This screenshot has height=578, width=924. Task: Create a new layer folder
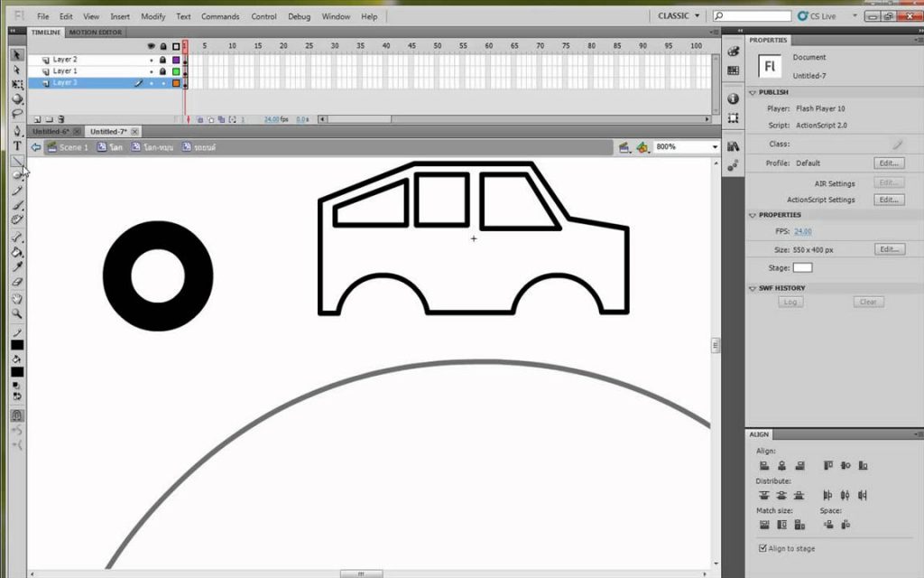pyautogui.click(x=49, y=119)
